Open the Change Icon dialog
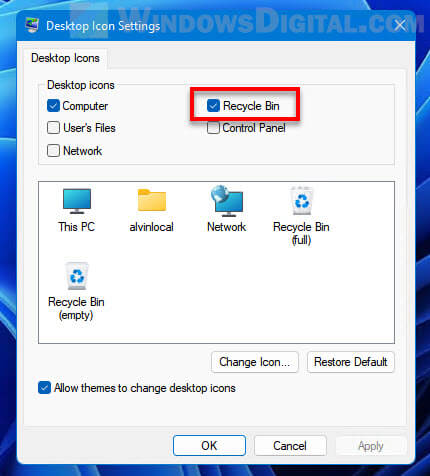430x476 pixels. click(x=255, y=362)
